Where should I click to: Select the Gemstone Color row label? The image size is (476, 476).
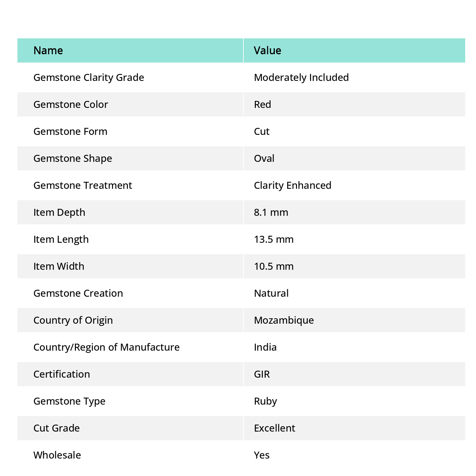71,104
